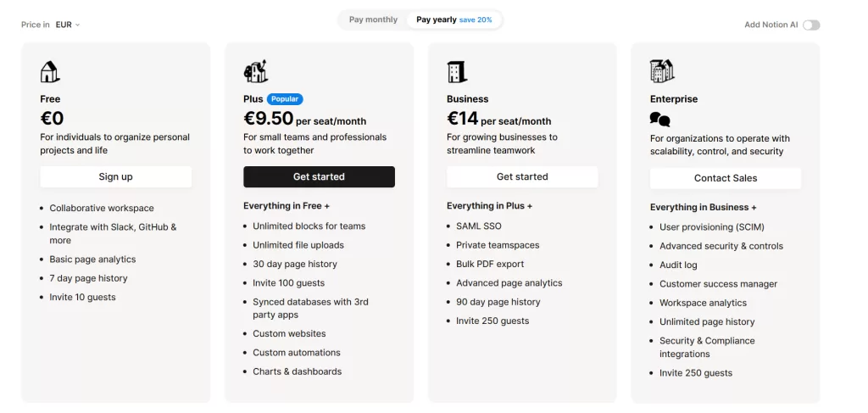Click the €9.50 Plus price text

tap(269, 119)
